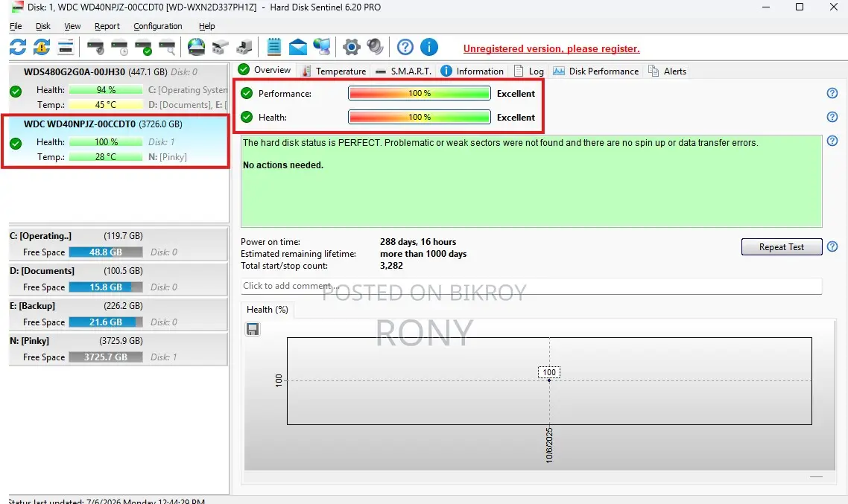848x504 pixels.
Task: Click the more than 1000 days value
Action: point(423,253)
